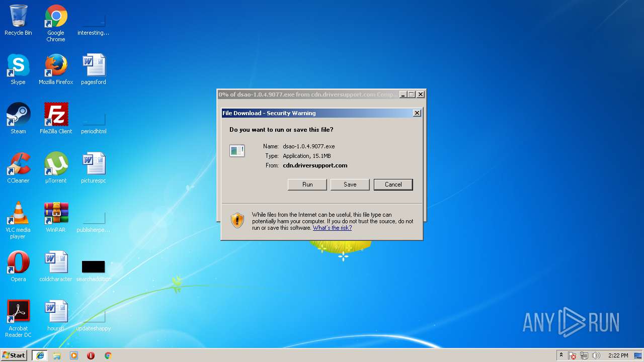This screenshot has height=362, width=644.
Task: Open the Steam desktop shortcut
Action: 18,119
